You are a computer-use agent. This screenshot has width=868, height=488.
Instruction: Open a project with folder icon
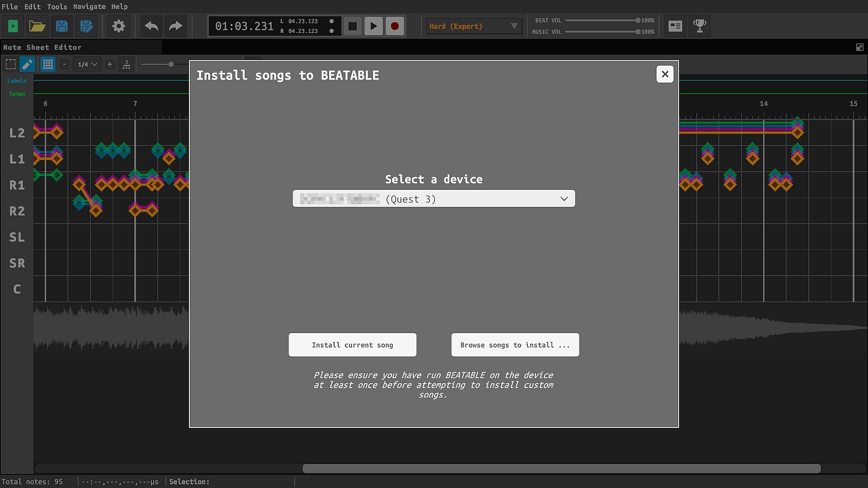click(x=37, y=26)
